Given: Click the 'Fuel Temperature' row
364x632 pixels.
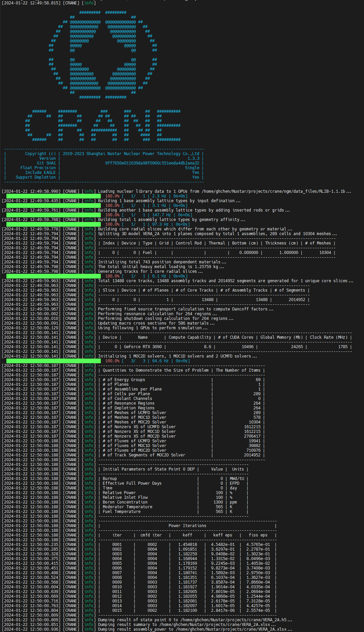Looking at the screenshot, I should (x=173, y=512).
